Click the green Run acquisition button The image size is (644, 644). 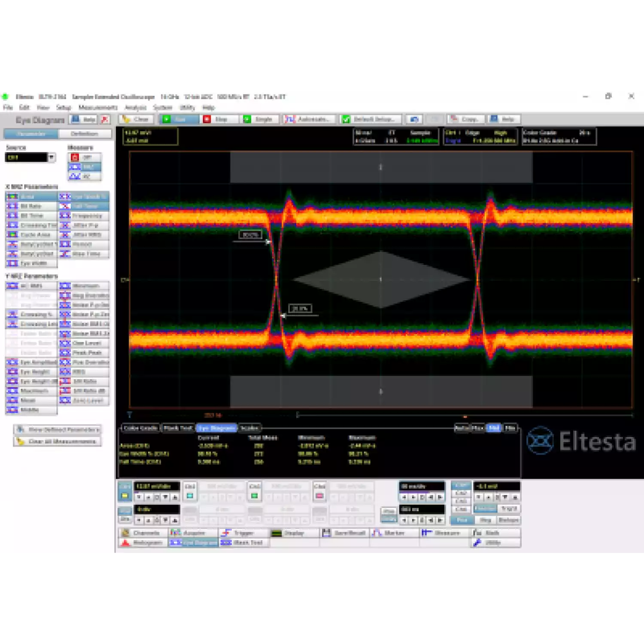click(x=179, y=119)
